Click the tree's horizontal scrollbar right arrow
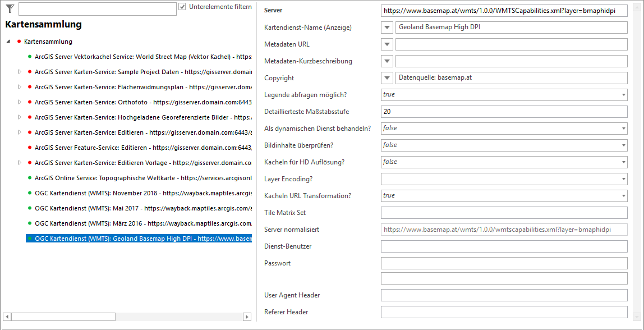This screenshot has height=330, width=644. 247,317
